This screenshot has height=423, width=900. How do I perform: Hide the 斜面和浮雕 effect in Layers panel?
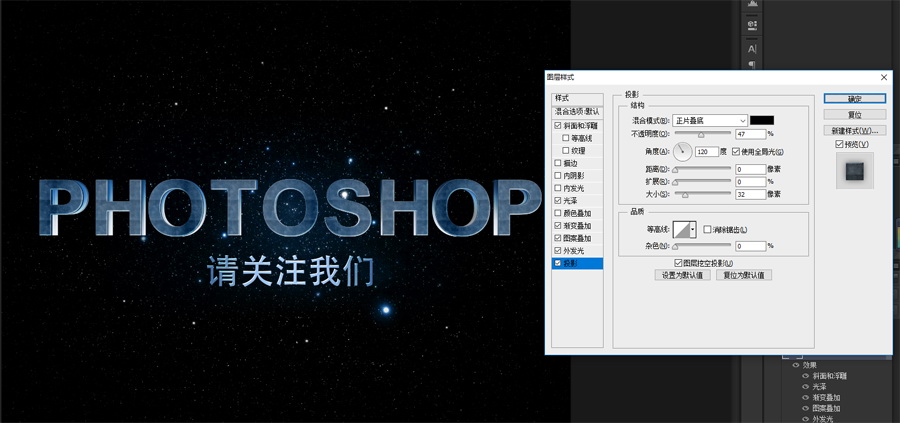pyautogui.click(x=805, y=376)
